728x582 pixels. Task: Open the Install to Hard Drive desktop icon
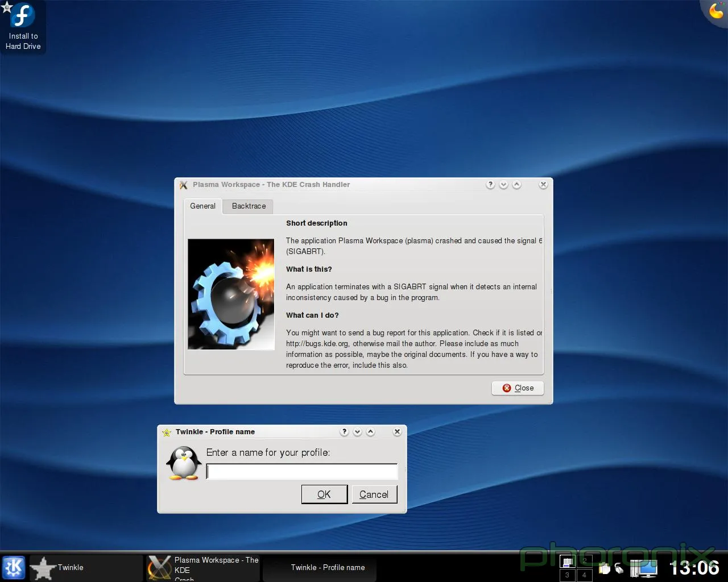point(23,27)
